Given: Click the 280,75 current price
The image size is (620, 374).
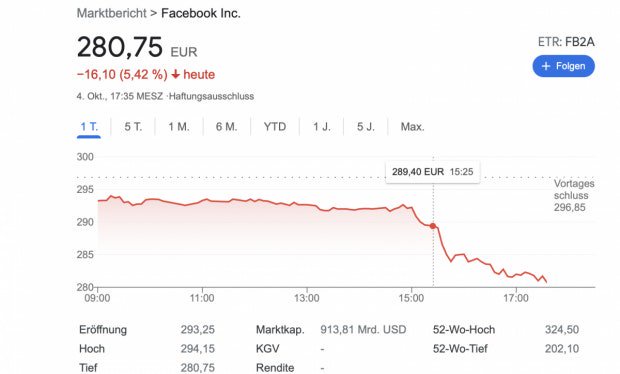Looking at the screenshot, I should click(120, 47).
